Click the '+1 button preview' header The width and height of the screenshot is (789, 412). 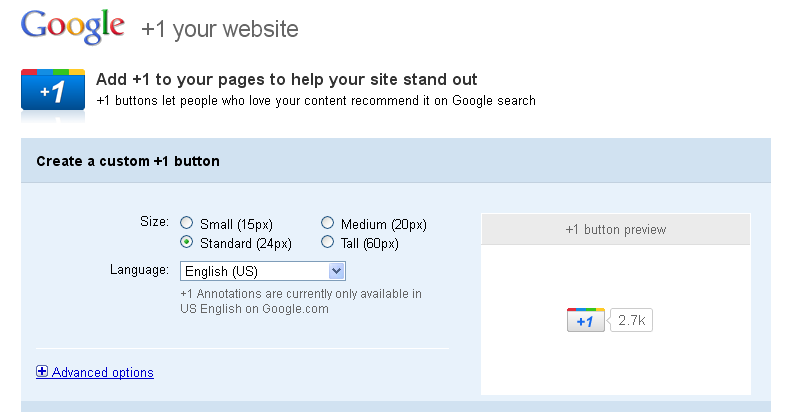point(615,229)
